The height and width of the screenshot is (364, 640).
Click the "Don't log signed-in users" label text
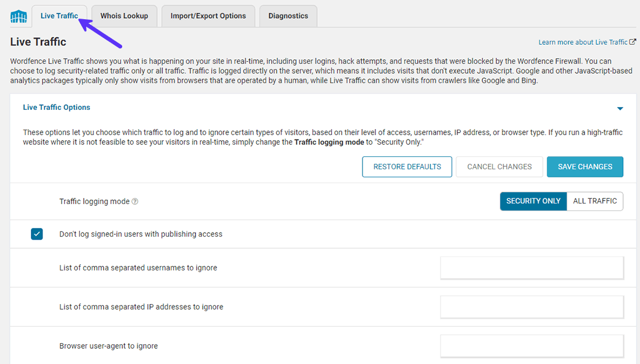coord(141,234)
